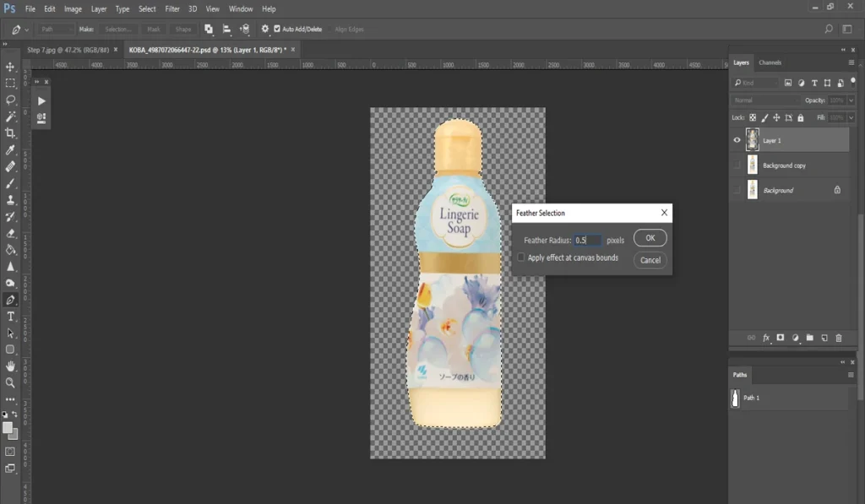Select the Sponge tool in the toolbar
The image size is (865, 504).
10,283
